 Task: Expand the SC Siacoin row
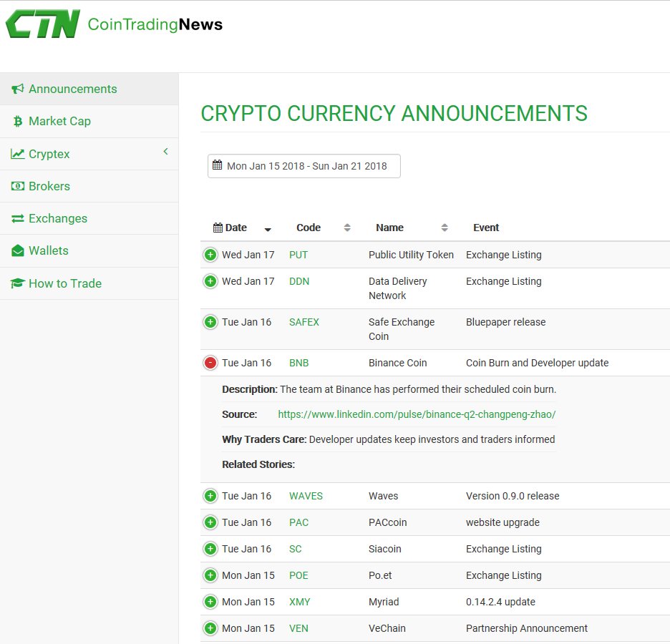tap(210, 549)
